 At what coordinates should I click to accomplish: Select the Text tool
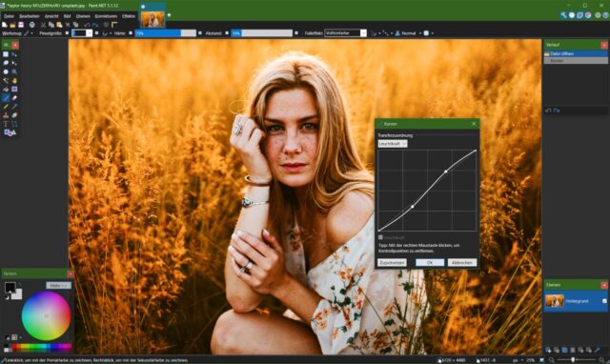click(x=6, y=124)
